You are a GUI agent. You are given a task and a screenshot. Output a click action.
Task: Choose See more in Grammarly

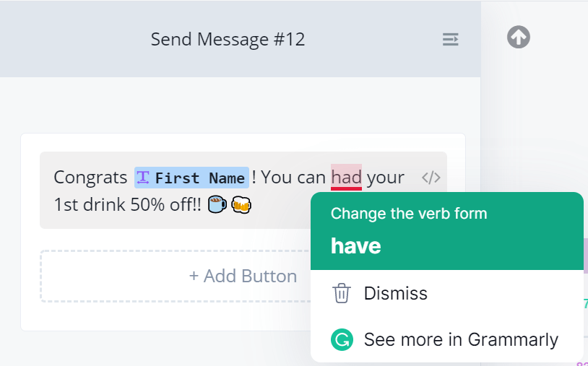(461, 339)
